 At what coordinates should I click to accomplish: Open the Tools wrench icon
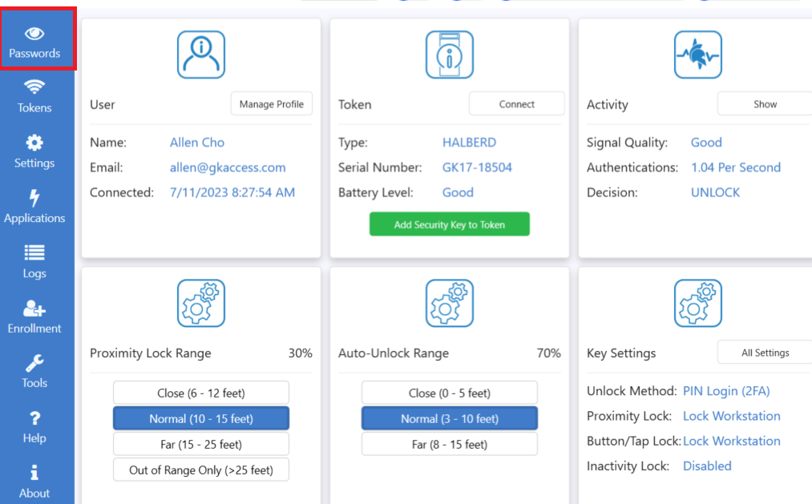34,364
